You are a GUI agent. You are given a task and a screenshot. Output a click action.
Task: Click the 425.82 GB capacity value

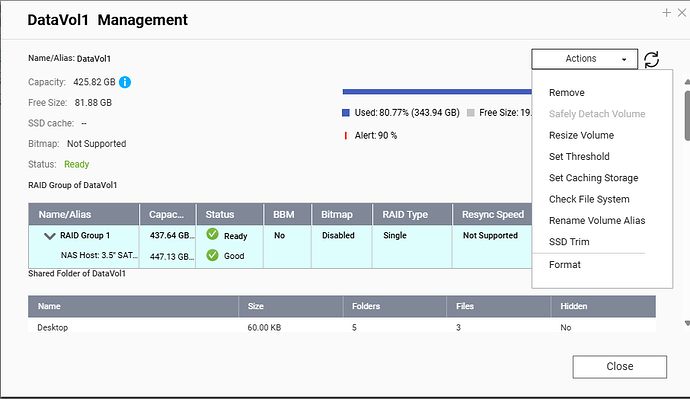click(94, 82)
